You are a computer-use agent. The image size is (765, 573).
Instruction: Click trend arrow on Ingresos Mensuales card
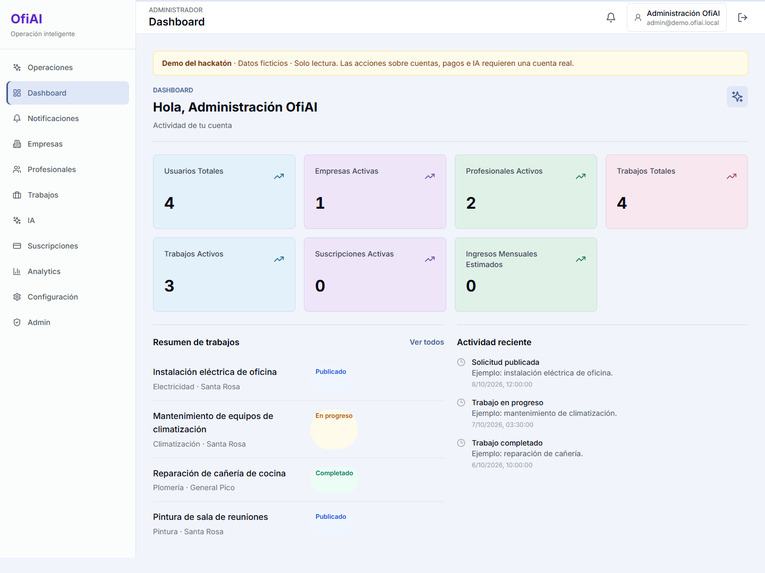[x=581, y=259]
